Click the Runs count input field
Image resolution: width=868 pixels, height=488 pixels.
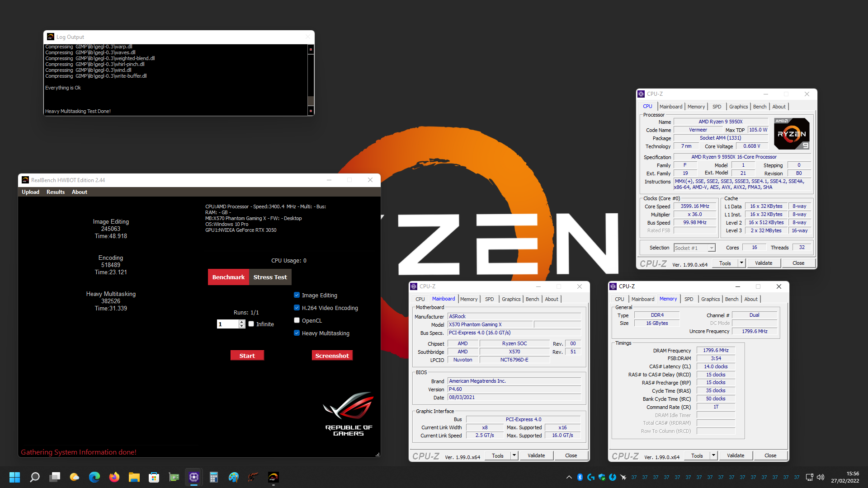[x=228, y=324]
